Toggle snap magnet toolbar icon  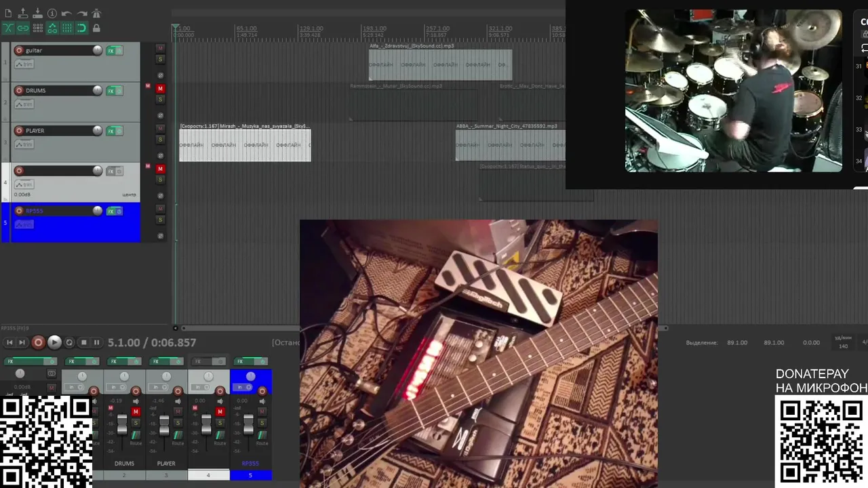click(x=81, y=28)
